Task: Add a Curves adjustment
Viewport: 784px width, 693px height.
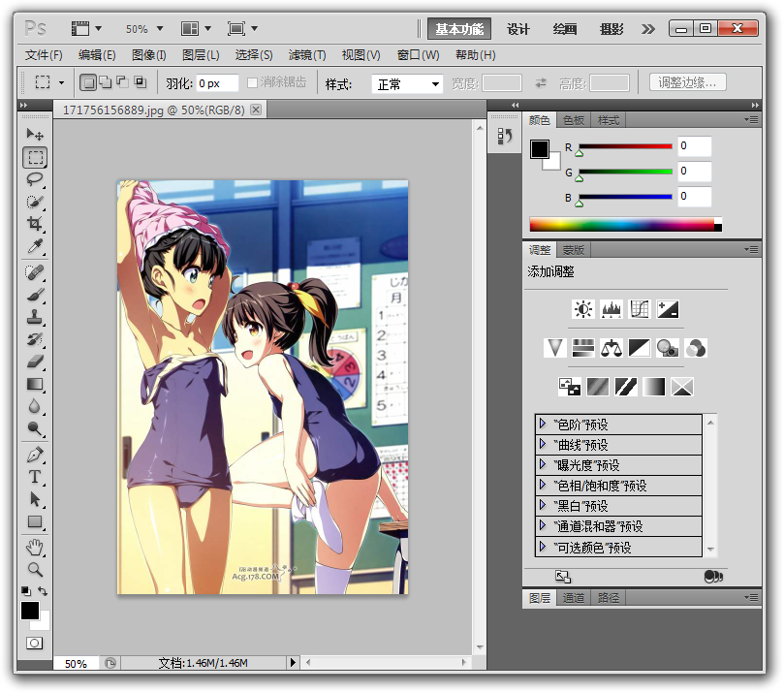Action: 640,309
